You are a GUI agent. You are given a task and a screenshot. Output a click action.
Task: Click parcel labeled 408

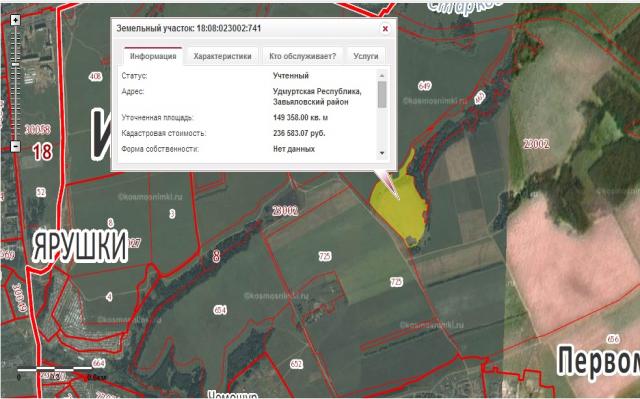(x=95, y=76)
